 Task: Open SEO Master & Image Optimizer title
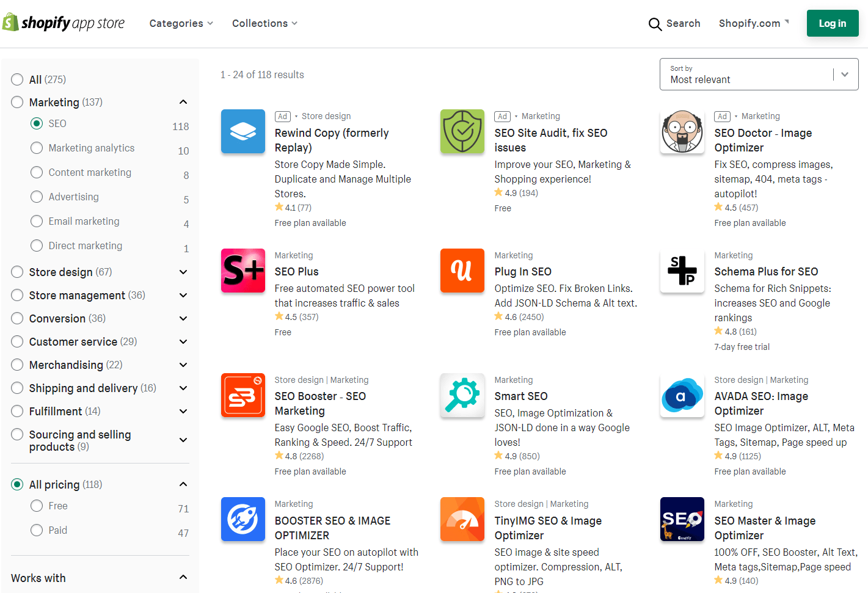coord(765,528)
